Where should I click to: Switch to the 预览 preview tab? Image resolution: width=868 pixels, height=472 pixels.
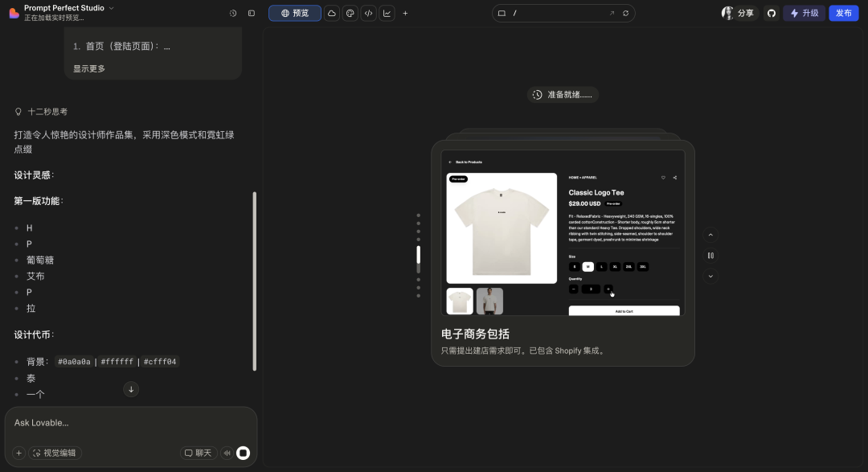click(x=294, y=13)
